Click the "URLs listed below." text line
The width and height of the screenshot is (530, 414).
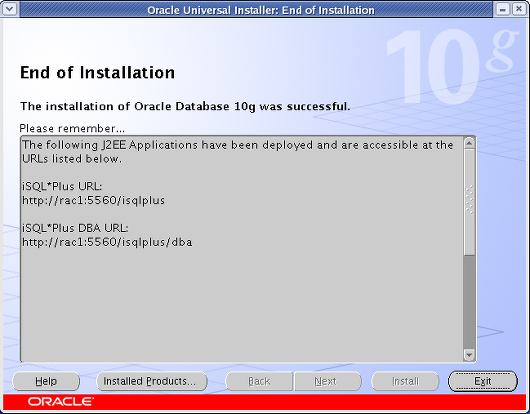click(x=72, y=159)
